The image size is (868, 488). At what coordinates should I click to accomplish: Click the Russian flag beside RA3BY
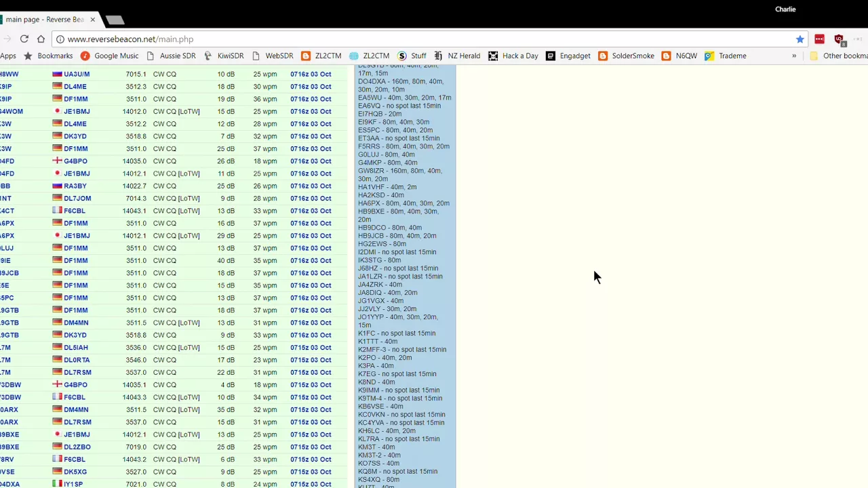tap(57, 186)
